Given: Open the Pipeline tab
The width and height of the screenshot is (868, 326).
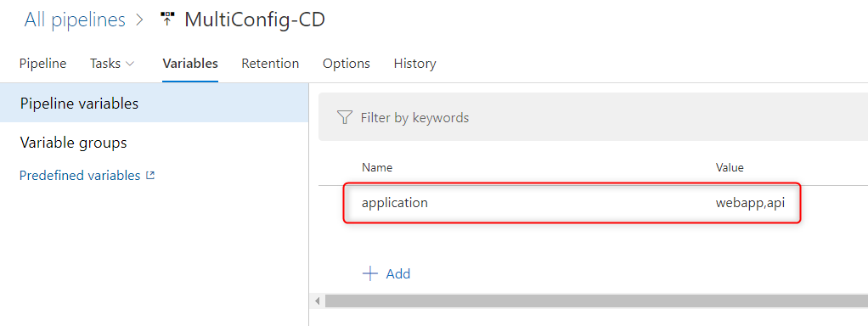Looking at the screenshot, I should coord(42,64).
